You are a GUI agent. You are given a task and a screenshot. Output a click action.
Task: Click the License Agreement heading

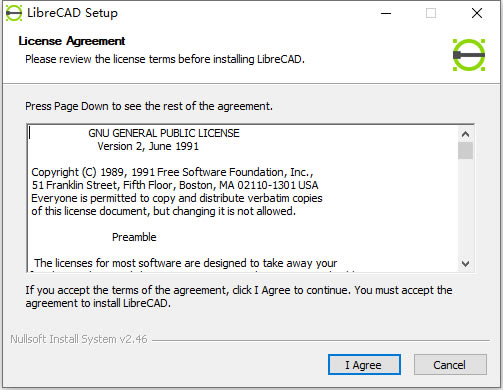(72, 41)
